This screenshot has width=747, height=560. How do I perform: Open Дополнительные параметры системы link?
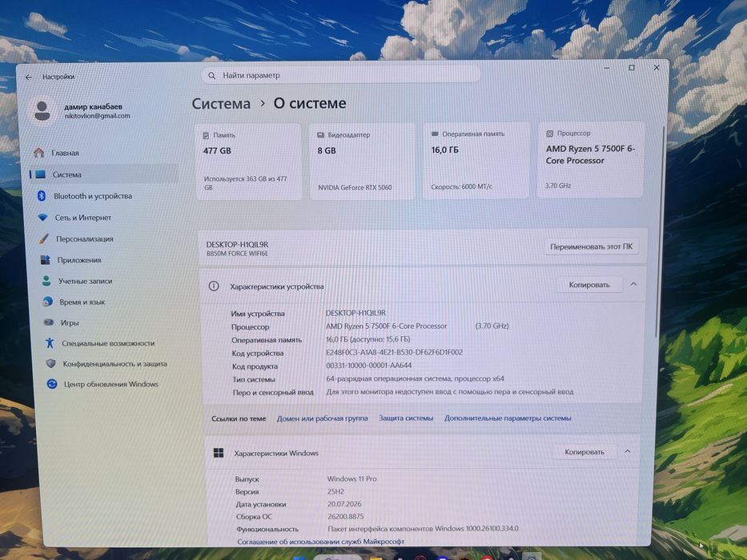[x=508, y=418]
